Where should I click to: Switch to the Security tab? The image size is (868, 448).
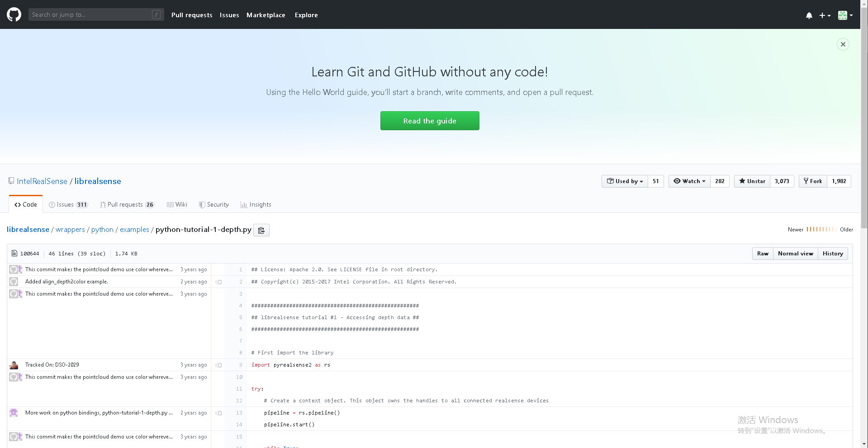[214, 205]
